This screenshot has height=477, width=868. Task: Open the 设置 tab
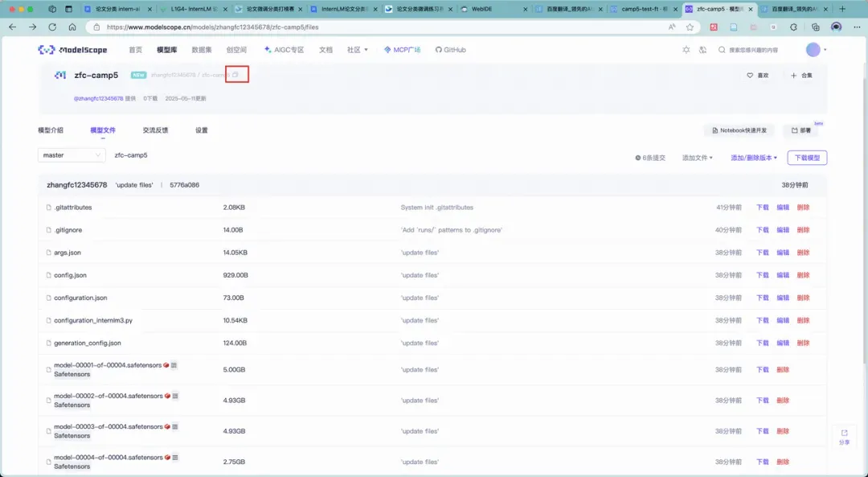(202, 130)
